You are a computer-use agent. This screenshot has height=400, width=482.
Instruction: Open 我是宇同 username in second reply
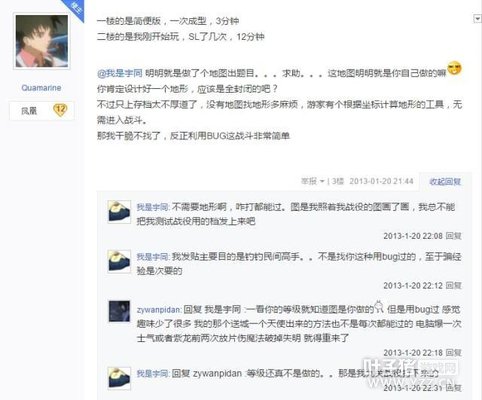pyautogui.click(x=153, y=257)
